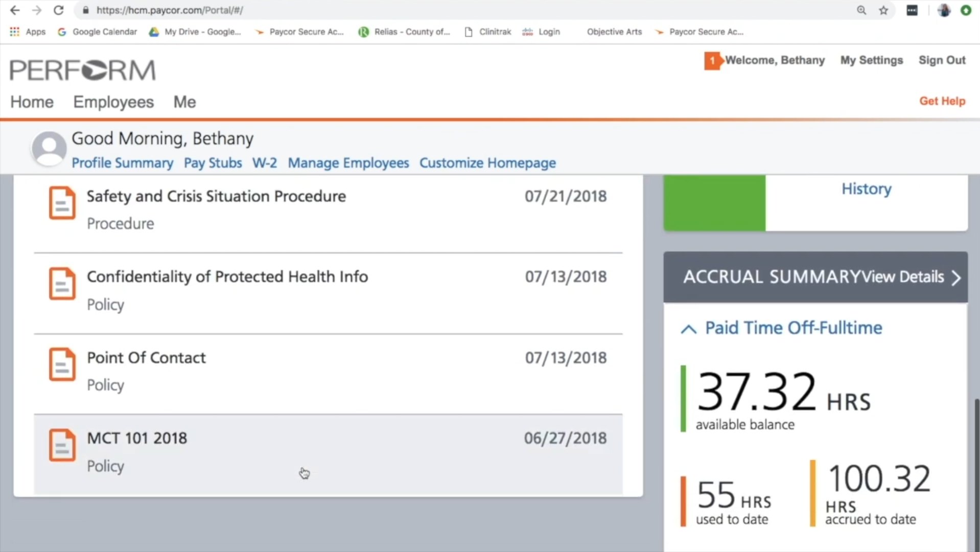Viewport: 980px width, 552px height.
Task: Go to the Home tab
Action: tap(32, 102)
